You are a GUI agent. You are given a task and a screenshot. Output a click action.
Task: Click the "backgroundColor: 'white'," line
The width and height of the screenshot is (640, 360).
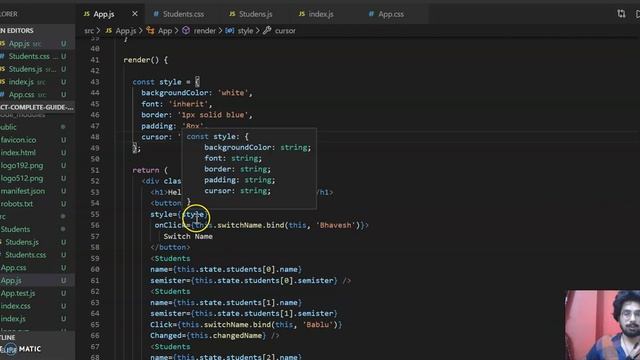tap(197, 93)
